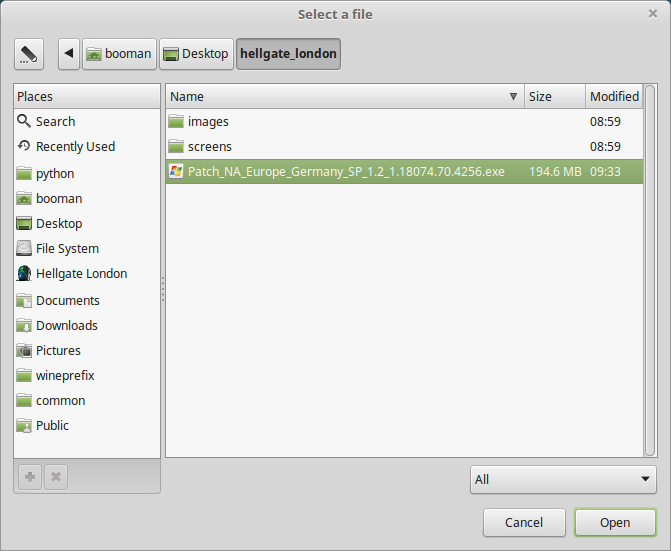Select common bookmark folder

[87, 400]
